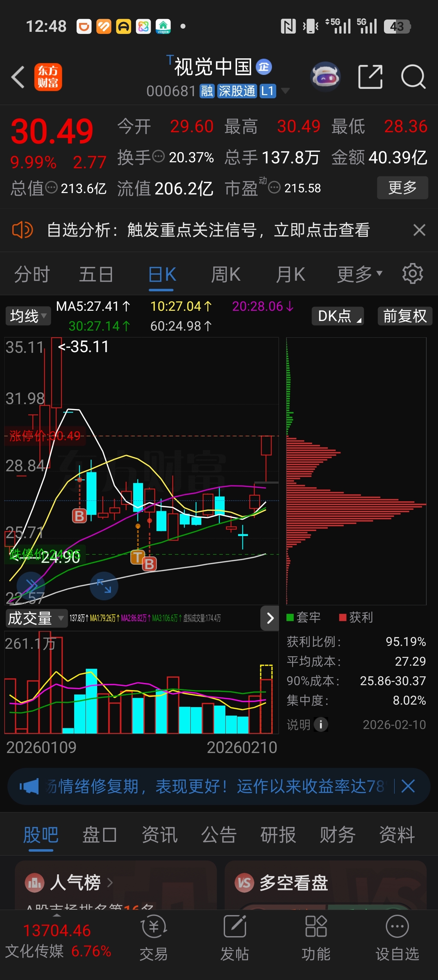Select the 股吧 tab
The width and height of the screenshot is (438, 980).
pos(41,835)
